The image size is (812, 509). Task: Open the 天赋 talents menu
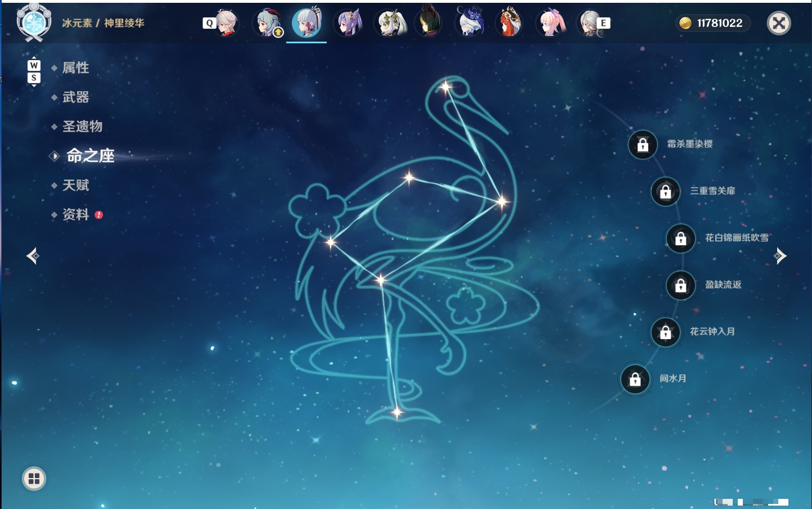pyautogui.click(x=75, y=185)
